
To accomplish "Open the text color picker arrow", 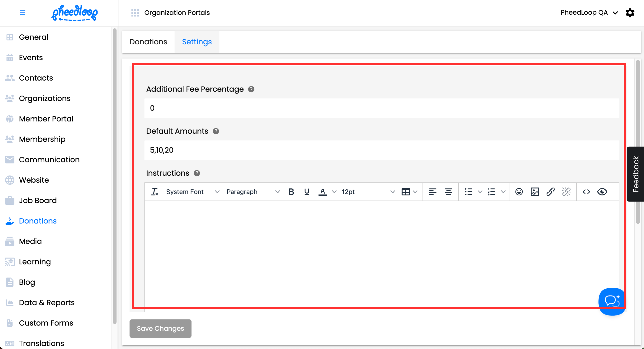I will (334, 192).
